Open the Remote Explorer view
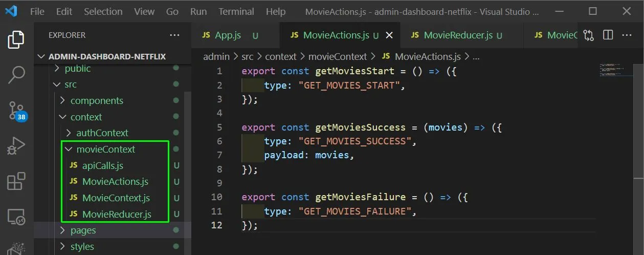 click(16, 217)
